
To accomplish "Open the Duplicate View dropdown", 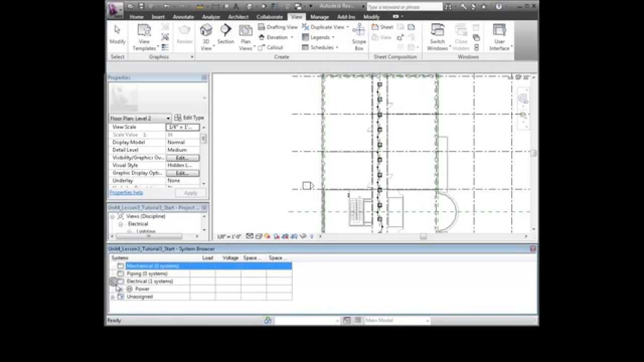I will pyautogui.click(x=325, y=27).
